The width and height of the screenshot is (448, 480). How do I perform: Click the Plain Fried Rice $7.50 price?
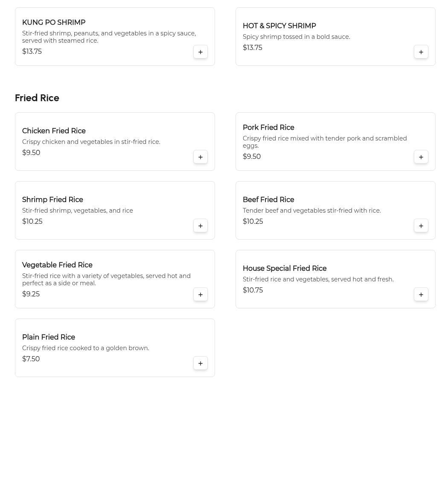31,359
